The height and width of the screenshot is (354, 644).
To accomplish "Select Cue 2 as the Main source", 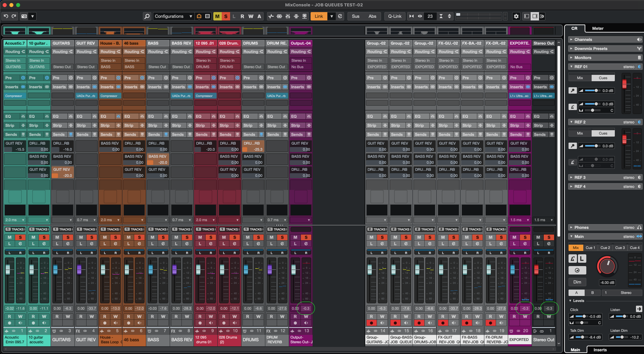I will tap(605, 248).
